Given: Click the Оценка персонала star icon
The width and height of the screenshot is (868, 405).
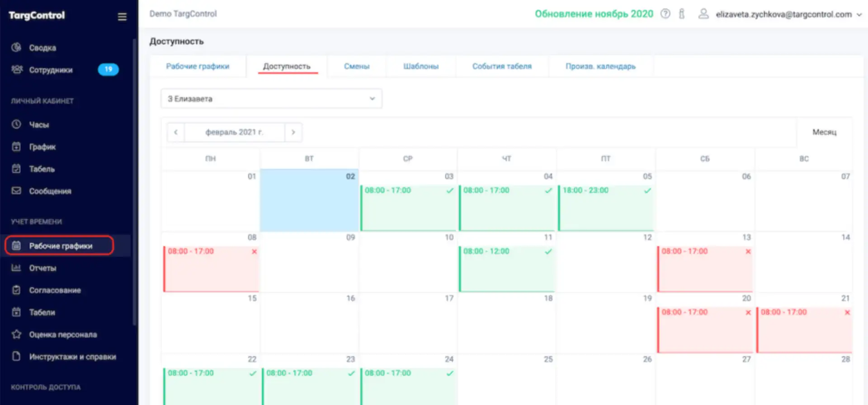Looking at the screenshot, I should tap(16, 334).
